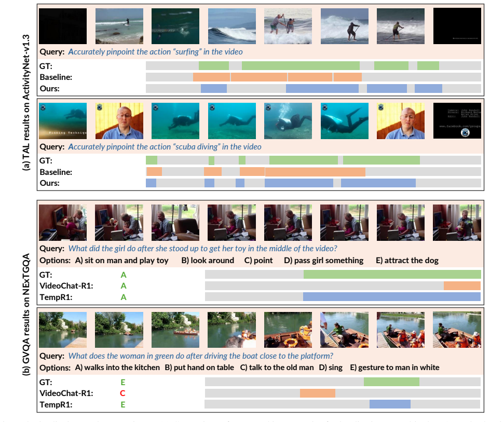Click the green "A" answer beside the GT label
The width and height of the screenshot is (504, 422).
(124, 275)
